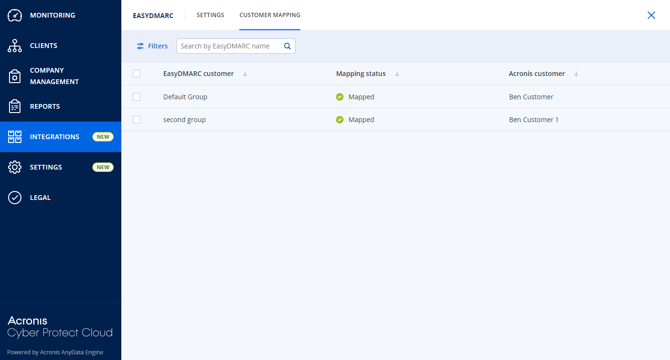Click the Clients hierarchy icon
Image resolution: width=670 pixels, height=360 pixels.
pyautogui.click(x=15, y=46)
